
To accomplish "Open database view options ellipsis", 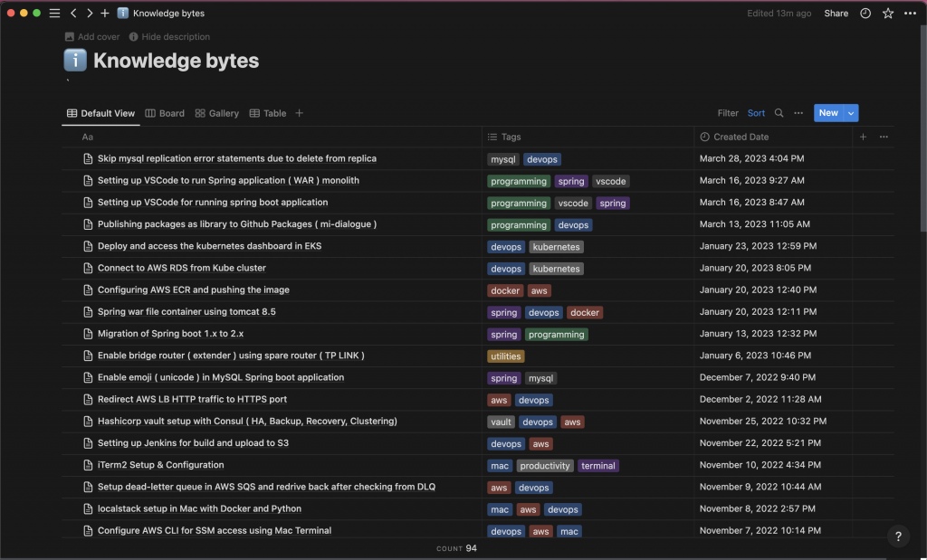I will pos(798,113).
